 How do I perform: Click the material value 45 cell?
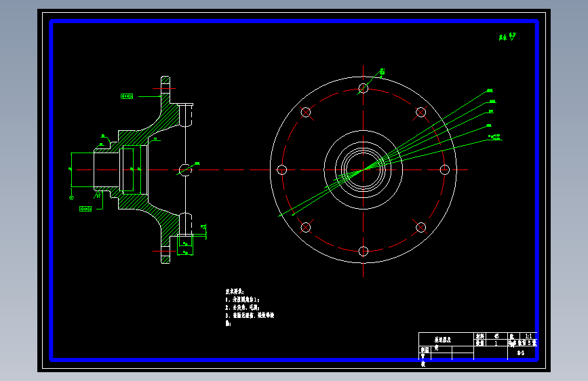coord(496,336)
